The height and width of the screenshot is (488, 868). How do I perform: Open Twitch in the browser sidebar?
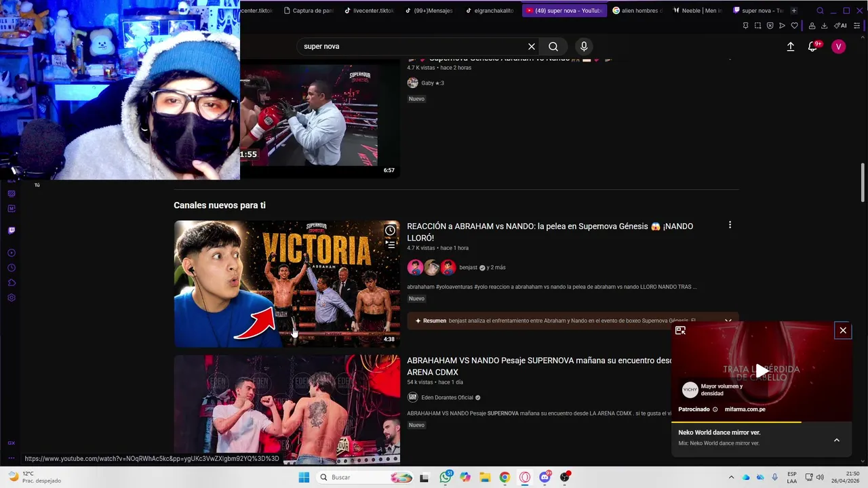pyautogui.click(x=12, y=230)
